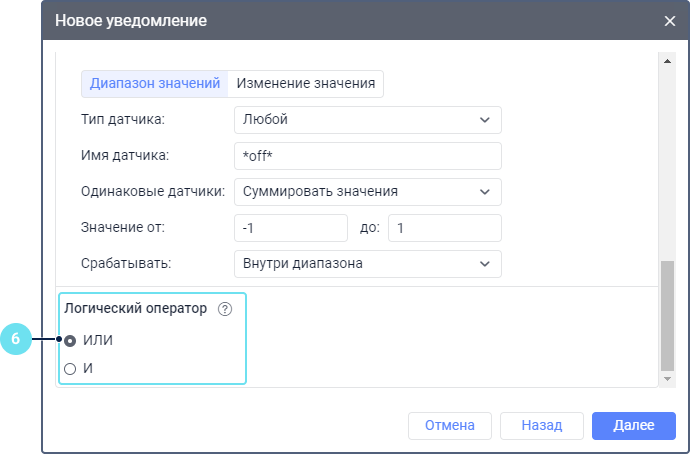This screenshot has height=454, width=690.
Task: Switch to the Диапазон значений tab
Action: coord(154,83)
